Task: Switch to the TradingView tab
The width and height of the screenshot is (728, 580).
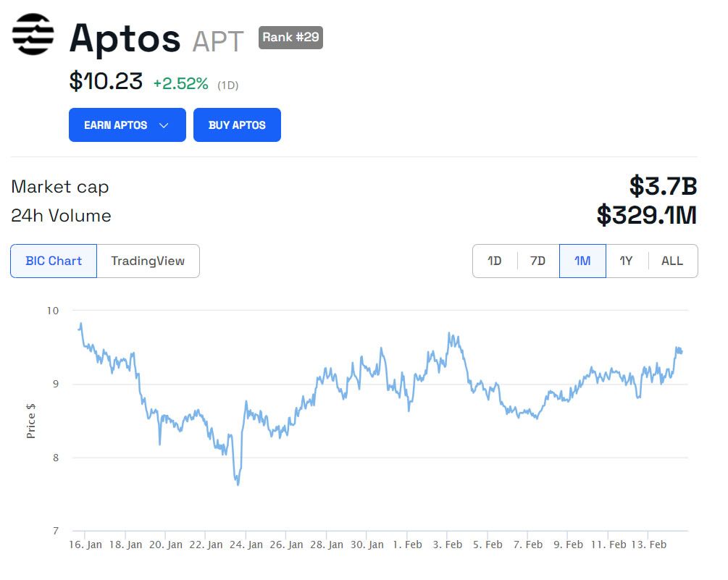Action: (148, 261)
